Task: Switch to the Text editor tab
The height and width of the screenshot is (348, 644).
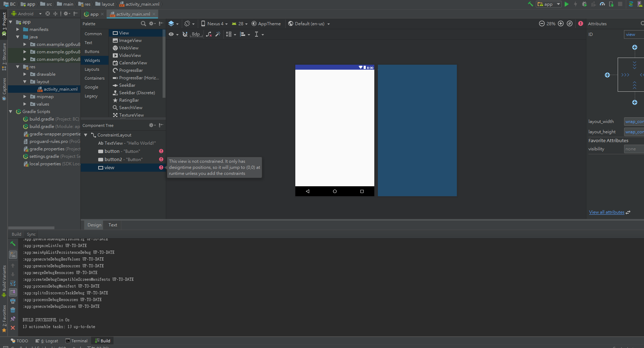Action: click(112, 225)
